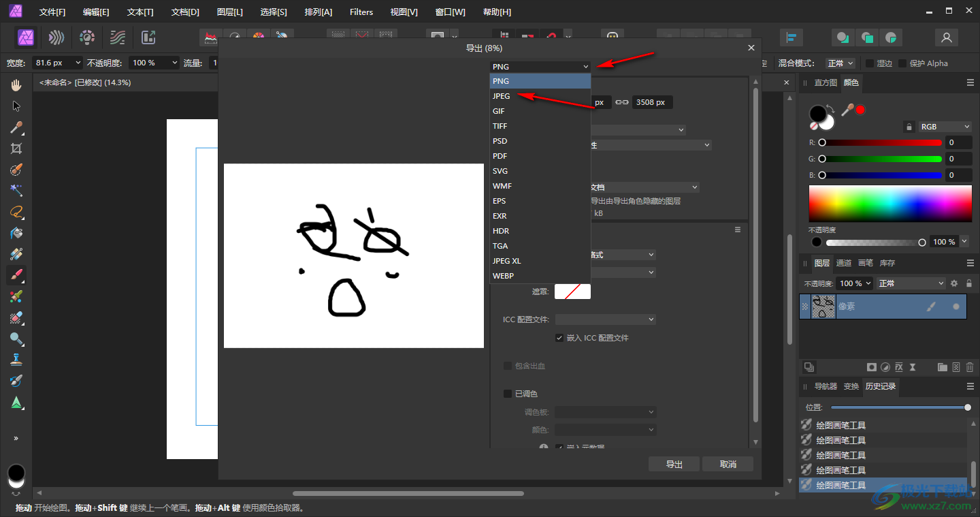Switch to the Develop persona icon
This screenshot has height=517, width=980.
click(87, 37)
